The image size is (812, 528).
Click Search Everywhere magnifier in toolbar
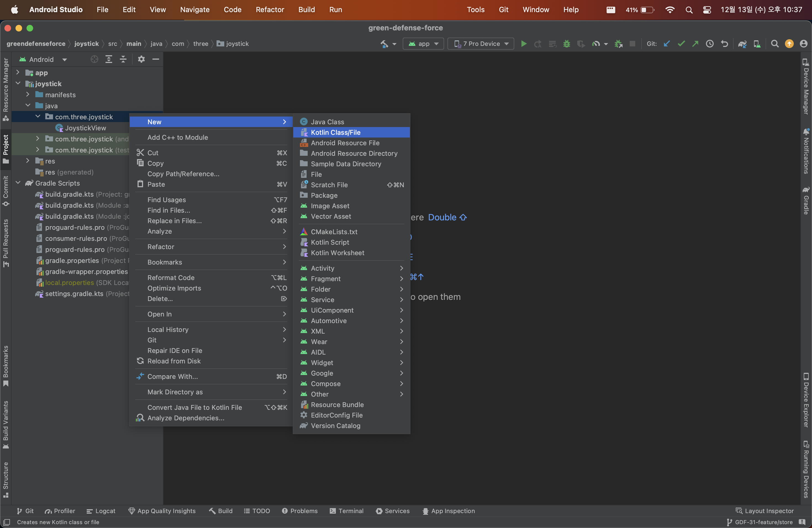774,44
